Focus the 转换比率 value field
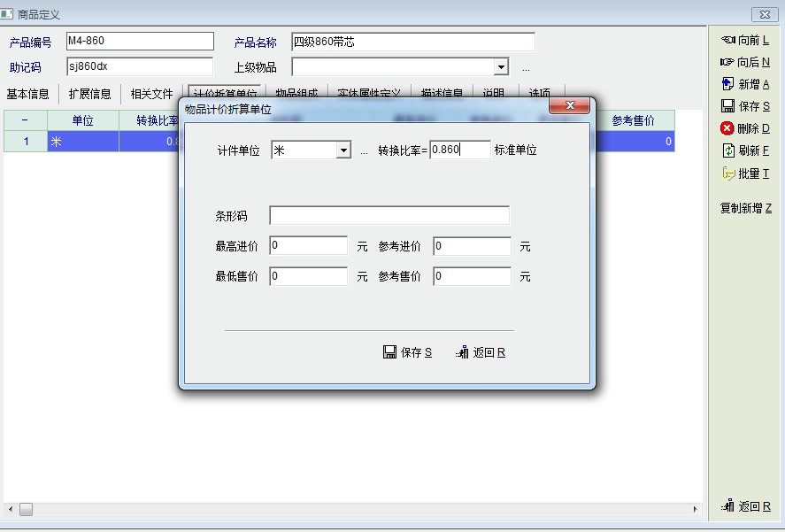 [x=459, y=150]
